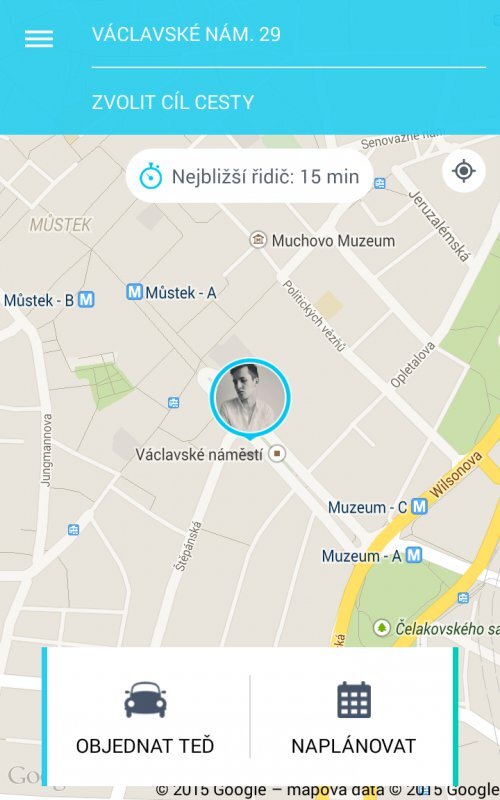Tap the Nejbližší řidič 15 min pill

[x=249, y=177]
